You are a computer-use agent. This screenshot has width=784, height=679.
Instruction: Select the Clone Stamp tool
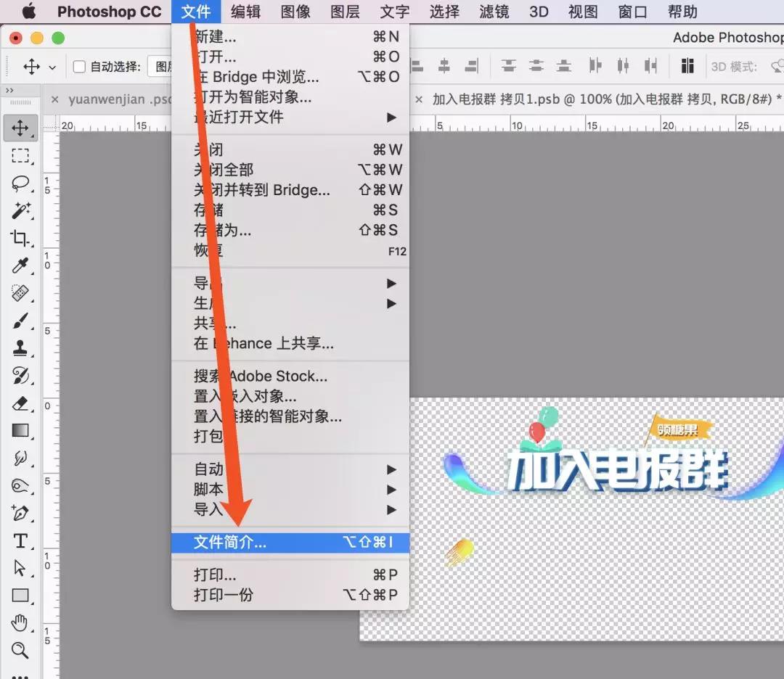tap(20, 348)
